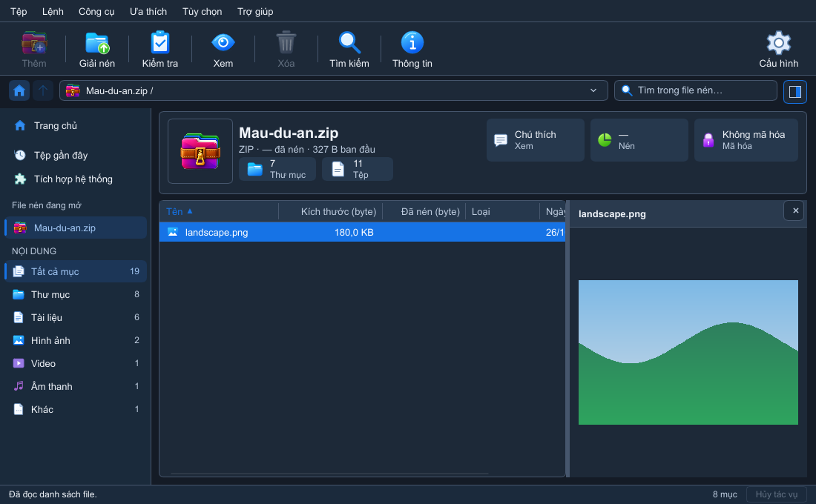Screen dimensions: 816x504
Task: Click the Mau-du-an.zip title heading
Action: 289,133
